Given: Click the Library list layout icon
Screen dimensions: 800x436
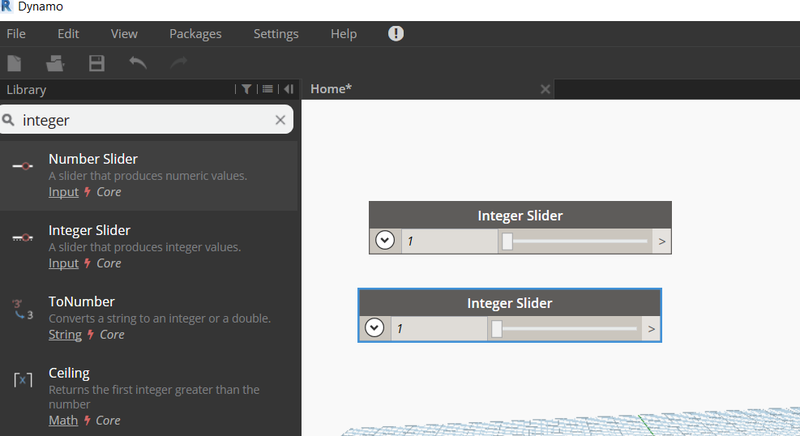Looking at the screenshot, I should pos(267,89).
